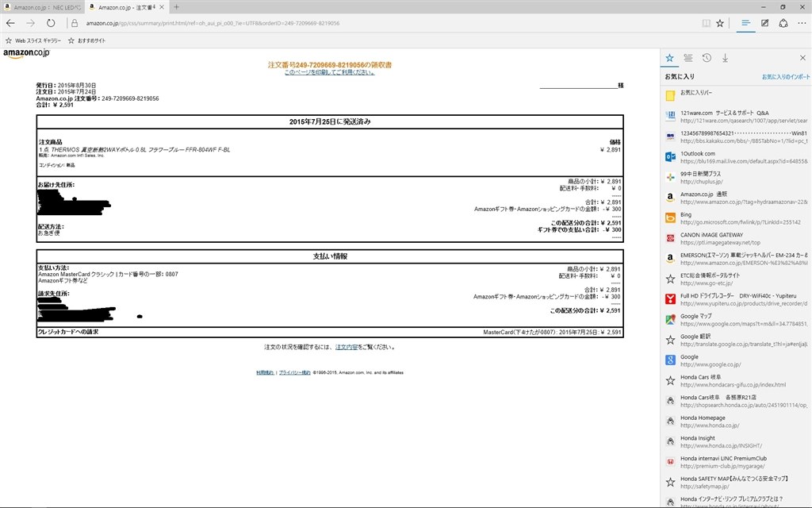Click このページを印刷してご利用ください link
812x508 pixels.
[x=329, y=72]
